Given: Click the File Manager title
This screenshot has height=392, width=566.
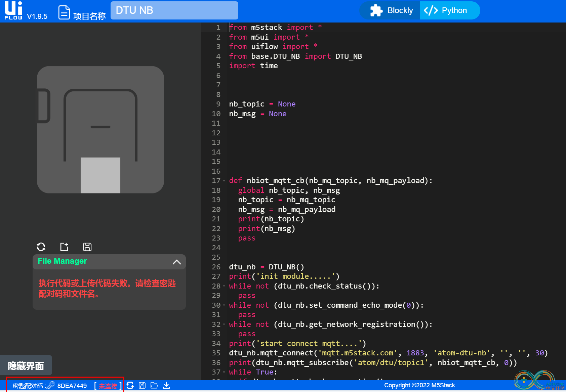Looking at the screenshot, I should (62, 261).
